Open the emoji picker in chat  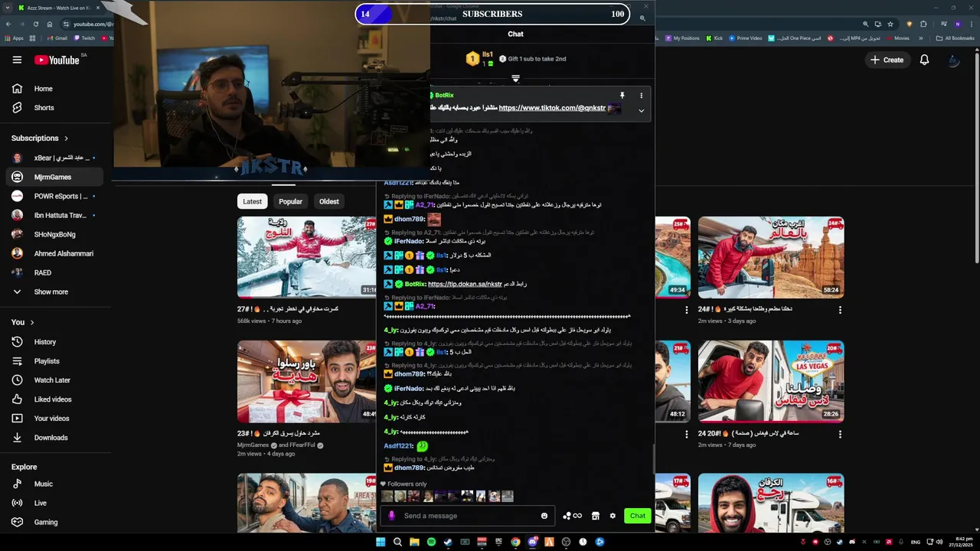point(544,516)
